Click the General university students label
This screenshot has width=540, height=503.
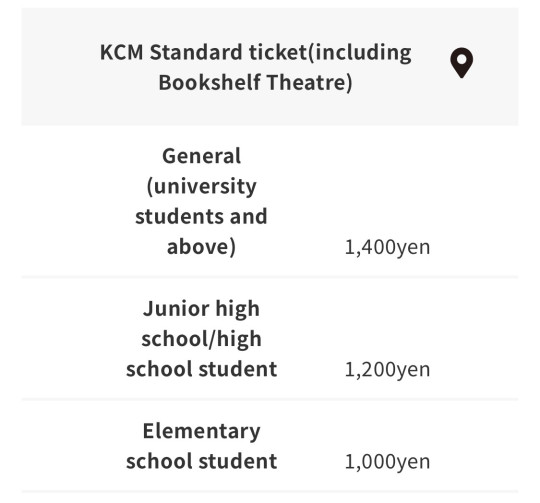click(x=201, y=201)
